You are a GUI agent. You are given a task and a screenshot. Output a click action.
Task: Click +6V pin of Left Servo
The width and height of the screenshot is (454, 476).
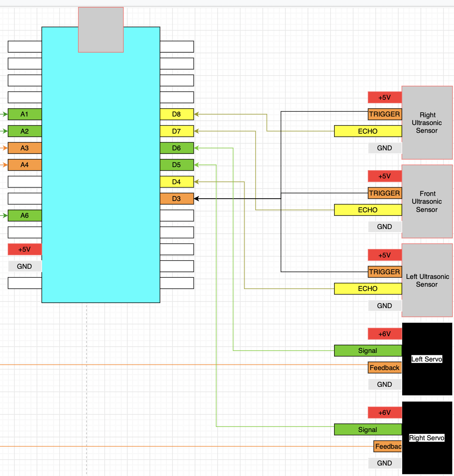[x=385, y=334]
